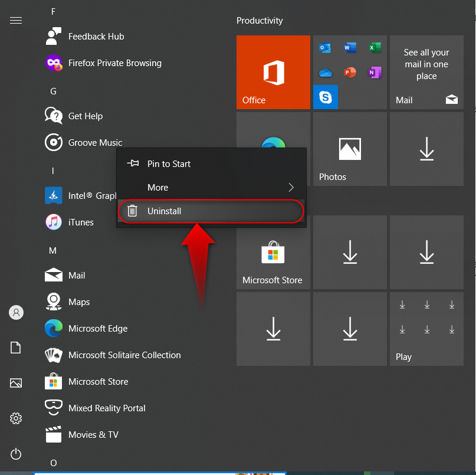Click the download tile directly left of Play
Screen dimensions: 476x475
pos(350,329)
